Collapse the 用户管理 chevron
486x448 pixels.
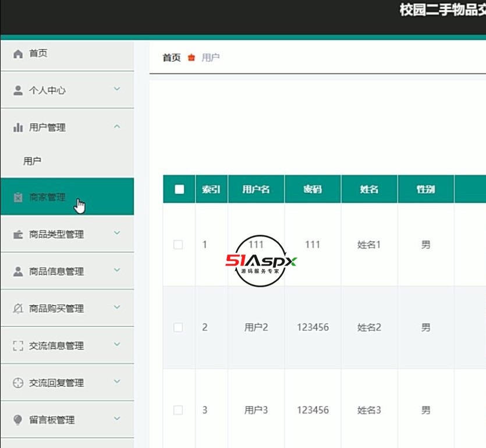[x=117, y=126]
